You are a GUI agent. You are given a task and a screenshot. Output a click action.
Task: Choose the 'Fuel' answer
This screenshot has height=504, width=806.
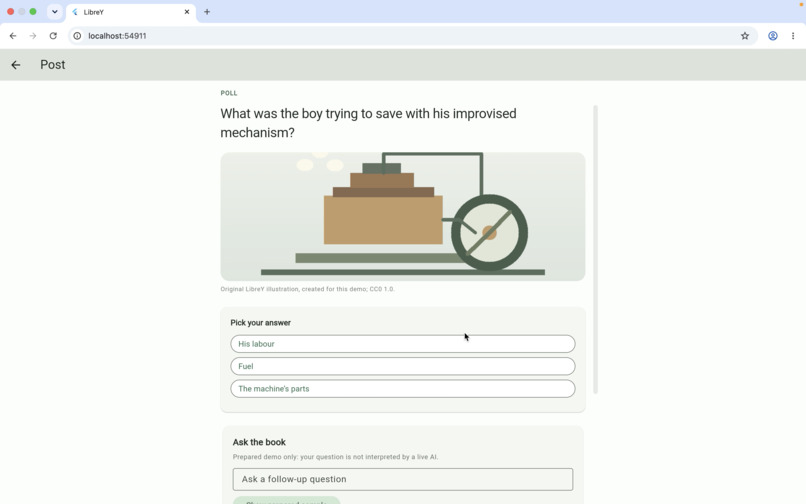[x=402, y=366]
